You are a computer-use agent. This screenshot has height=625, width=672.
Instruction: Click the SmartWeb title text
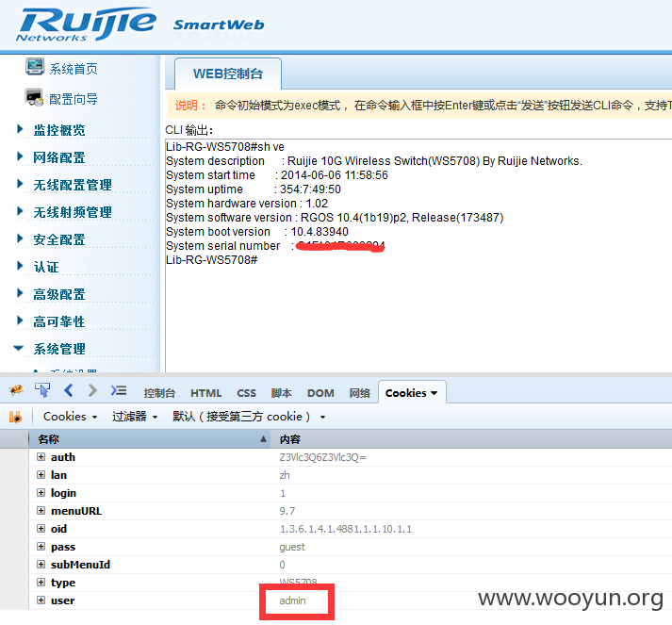pyautogui.click(x=219, y=25)
